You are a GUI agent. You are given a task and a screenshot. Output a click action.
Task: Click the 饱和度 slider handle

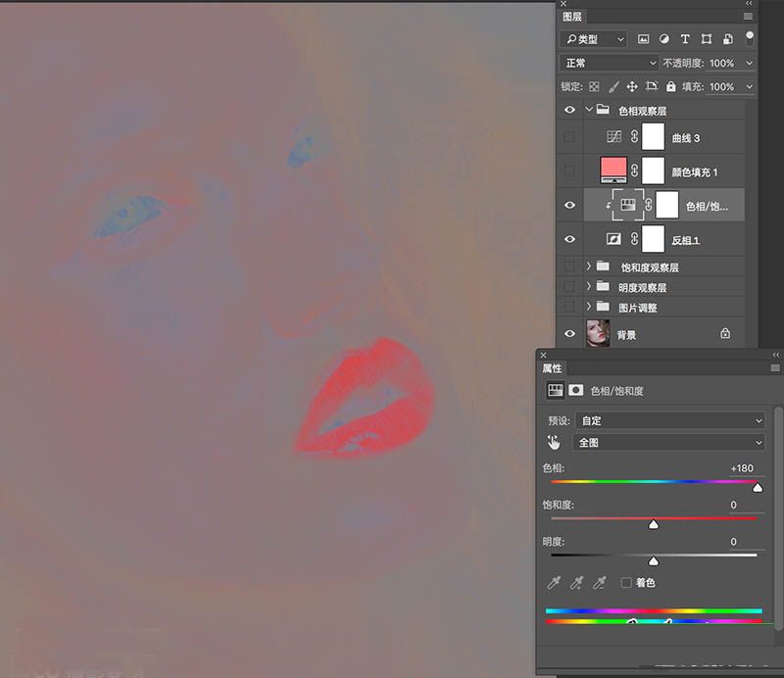point(654,524)
